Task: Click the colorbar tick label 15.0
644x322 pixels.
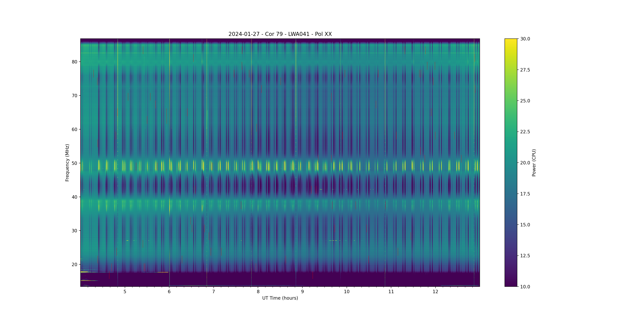Action: [525, 225]
